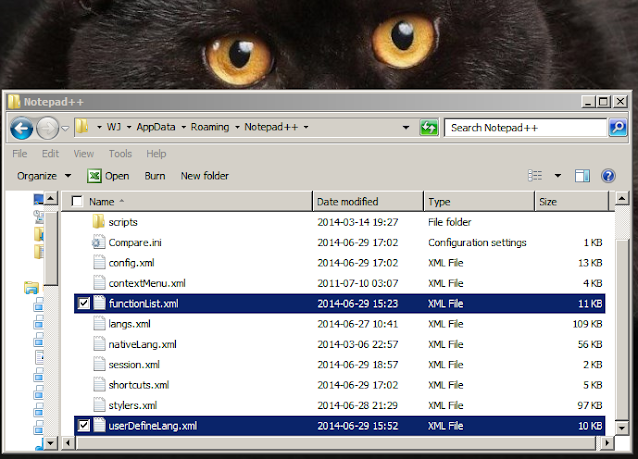Click the file list scroll-down arrow
Viewport: 638px width, 459px height.
coord(622,428)
